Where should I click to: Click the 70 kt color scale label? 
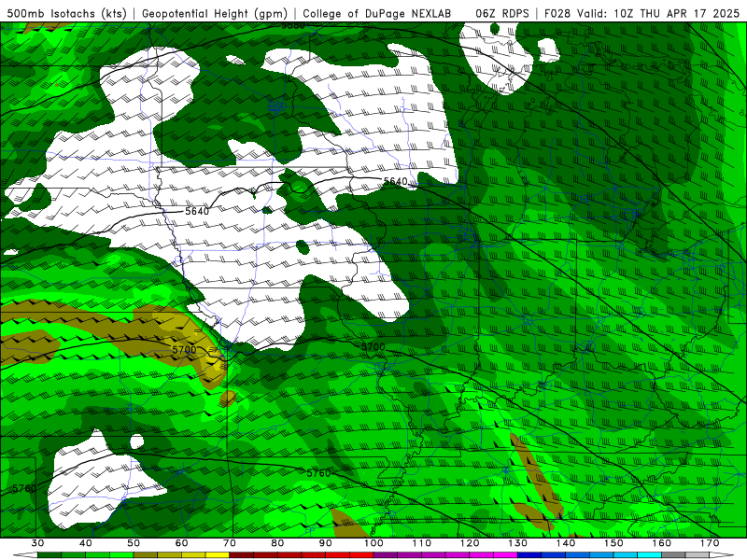(230, 543)
